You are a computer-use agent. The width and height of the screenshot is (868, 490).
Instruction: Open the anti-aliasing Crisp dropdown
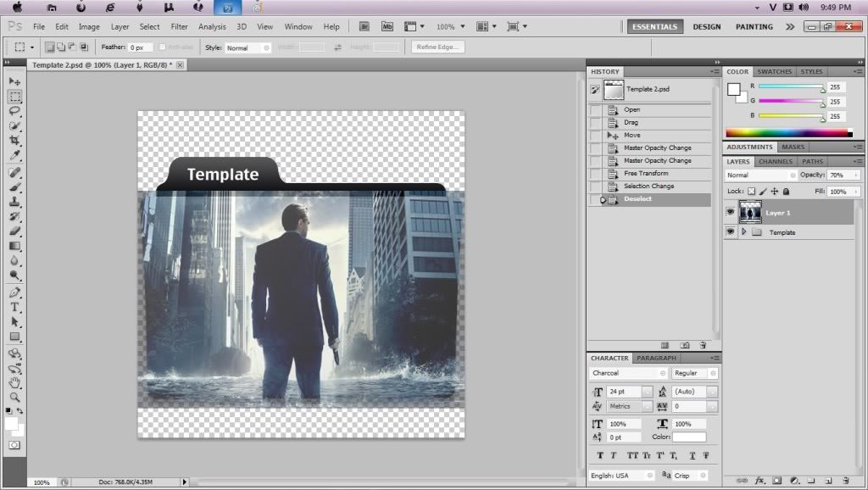coord(690,476)
